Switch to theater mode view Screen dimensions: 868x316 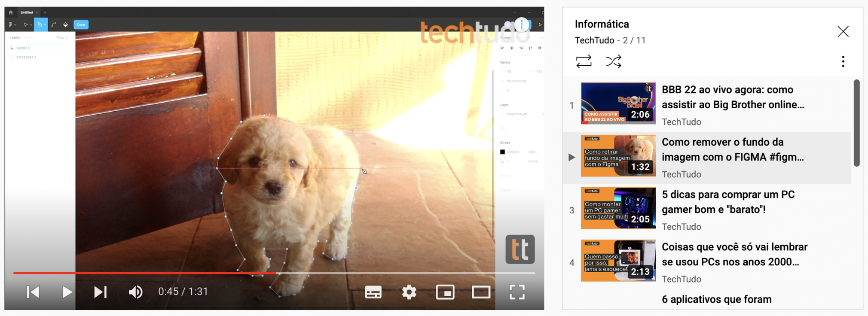click(x=481, y=292)
